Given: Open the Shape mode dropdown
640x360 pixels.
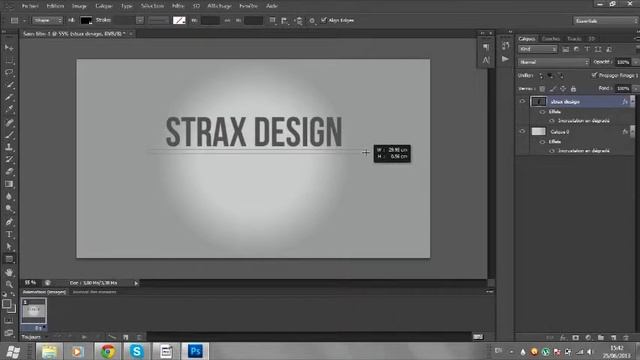Looking at the screenshot, I should point(47,20).
